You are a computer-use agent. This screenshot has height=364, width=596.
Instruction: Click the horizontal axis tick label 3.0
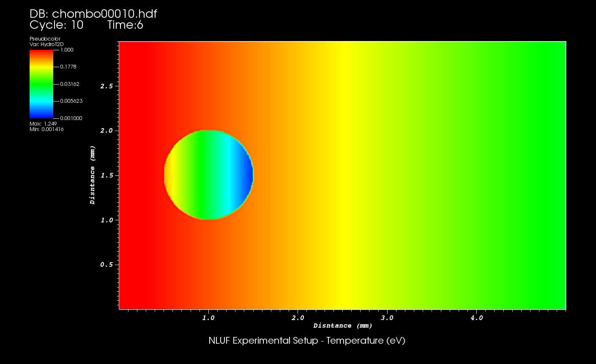point(387,318)
